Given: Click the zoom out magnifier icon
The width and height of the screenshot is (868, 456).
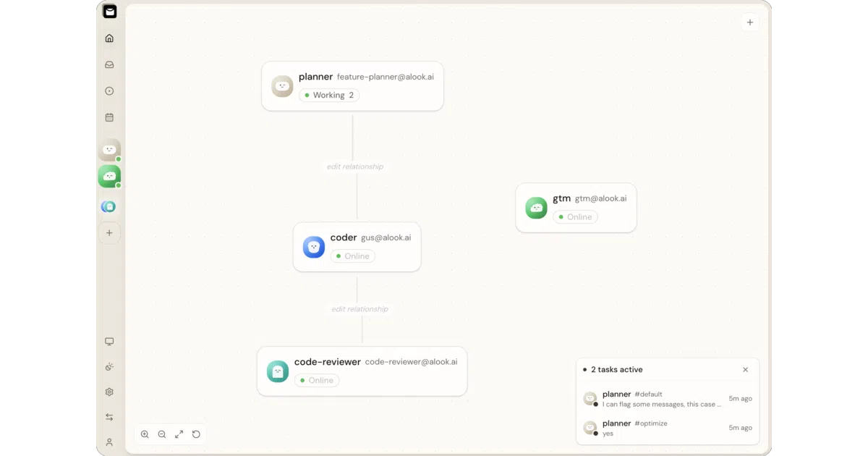Looking at the screenshot, I should [162, 434].
